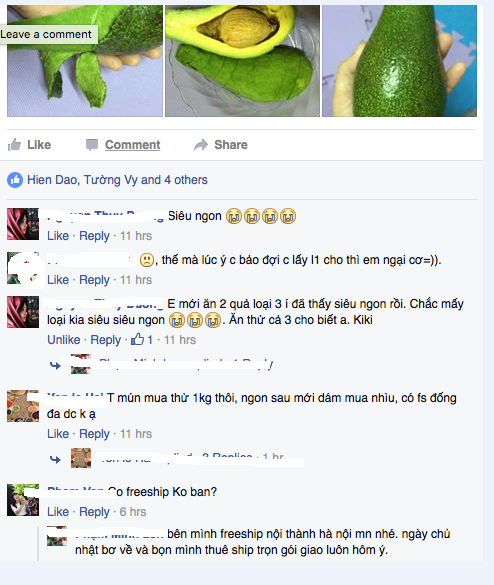This screenshot has width=494, height=585.
Task: Like the Siêu ngon comment
Action: [58, 236]
